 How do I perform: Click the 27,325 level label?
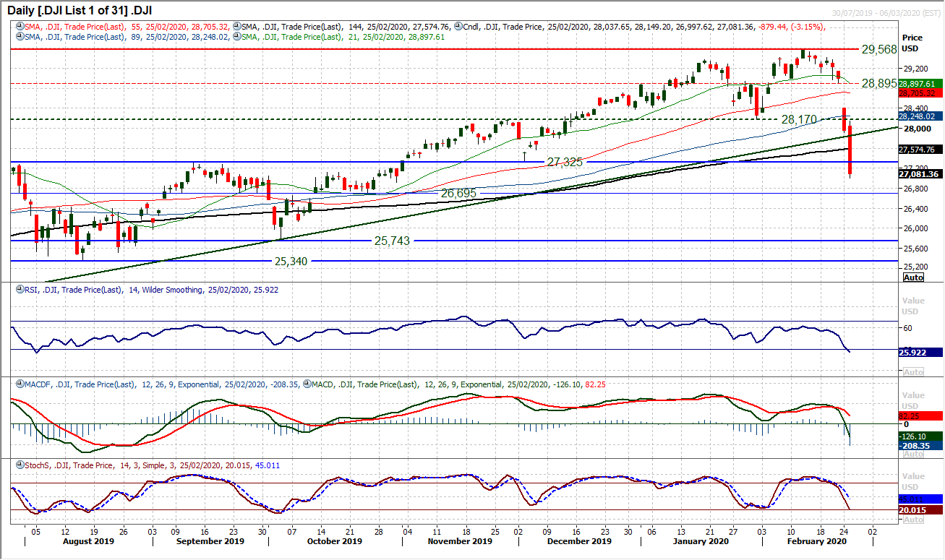pos(564,163)
